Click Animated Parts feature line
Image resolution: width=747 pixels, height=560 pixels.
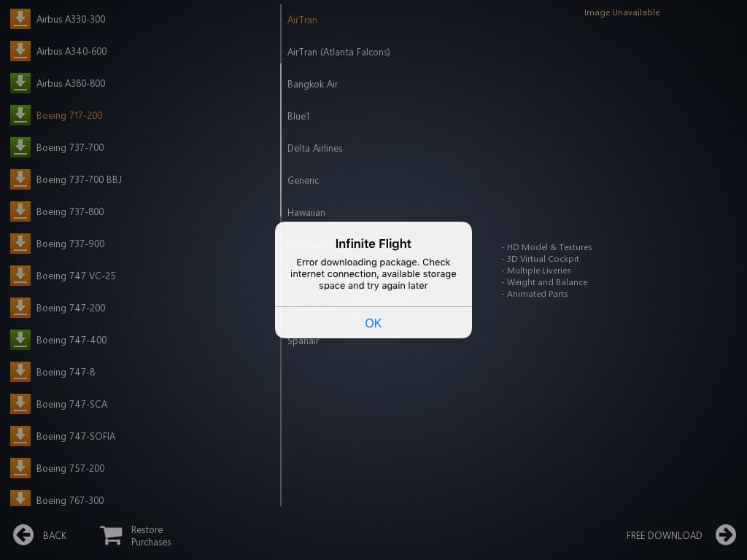[x=535, y=294]
